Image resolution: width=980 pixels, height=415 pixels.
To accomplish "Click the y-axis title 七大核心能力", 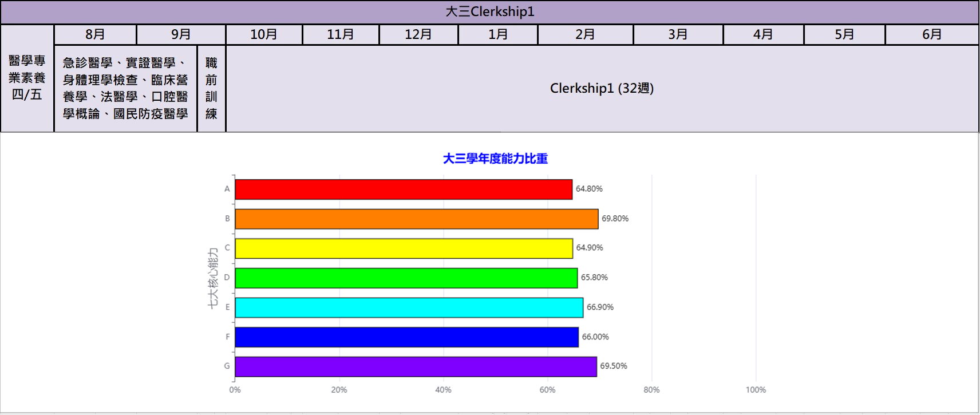I will (213, 278).
